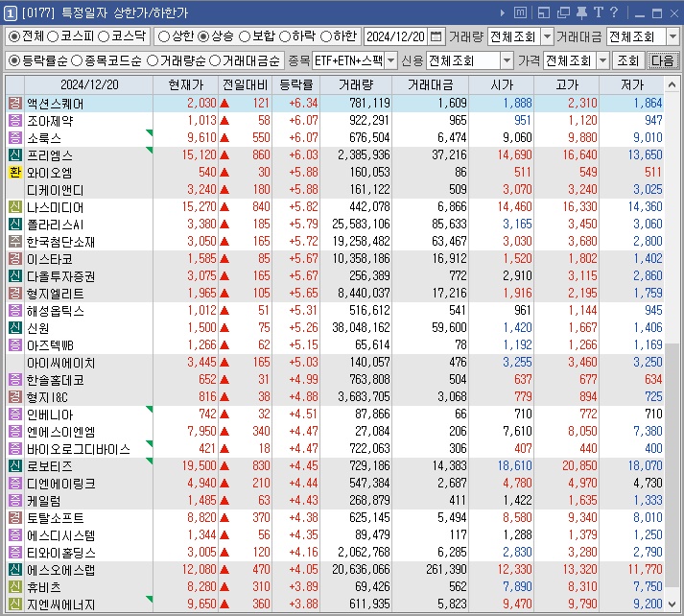Click the 다음 next button
This screenshot has height=616, width=684.
[663, 60]
